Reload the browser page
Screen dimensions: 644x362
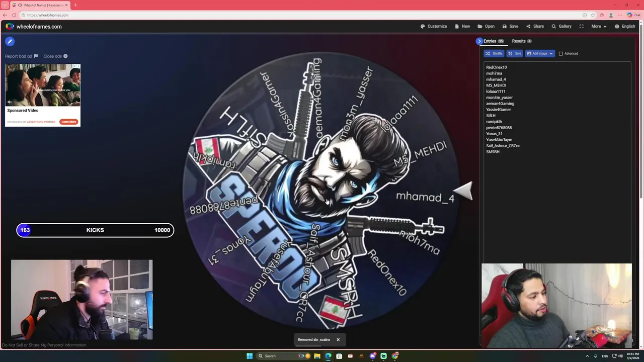click(14, 15)
